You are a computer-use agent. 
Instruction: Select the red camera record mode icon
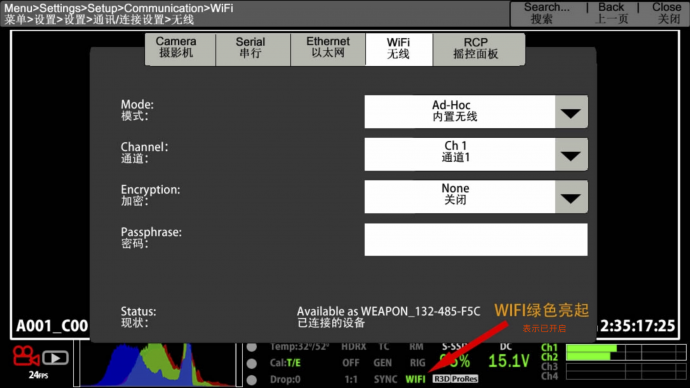click(x=26, y=357)
